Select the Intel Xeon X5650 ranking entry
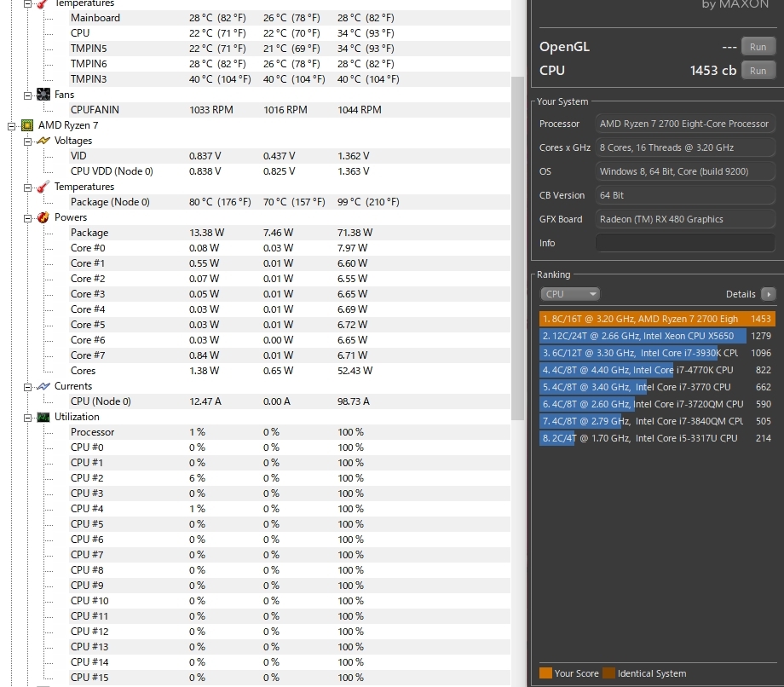This screenshot has height=687, width=784. [657, 336]
